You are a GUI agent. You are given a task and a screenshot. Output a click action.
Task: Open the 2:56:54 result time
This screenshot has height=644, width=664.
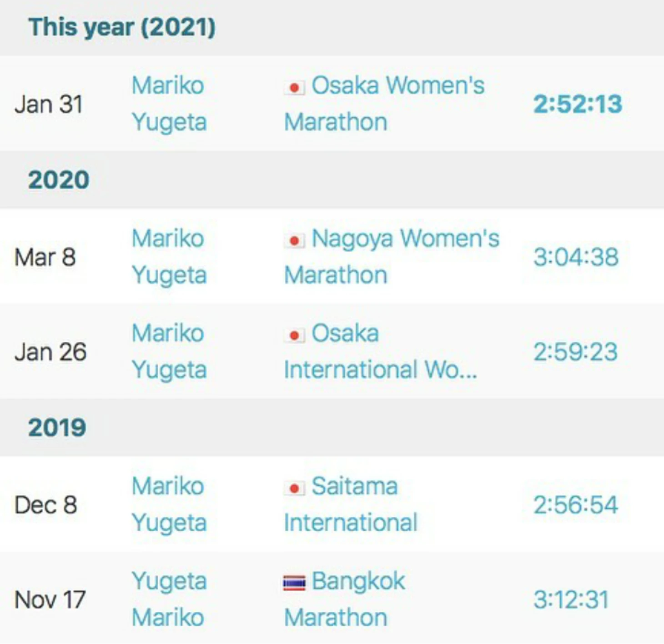point(575,505)
